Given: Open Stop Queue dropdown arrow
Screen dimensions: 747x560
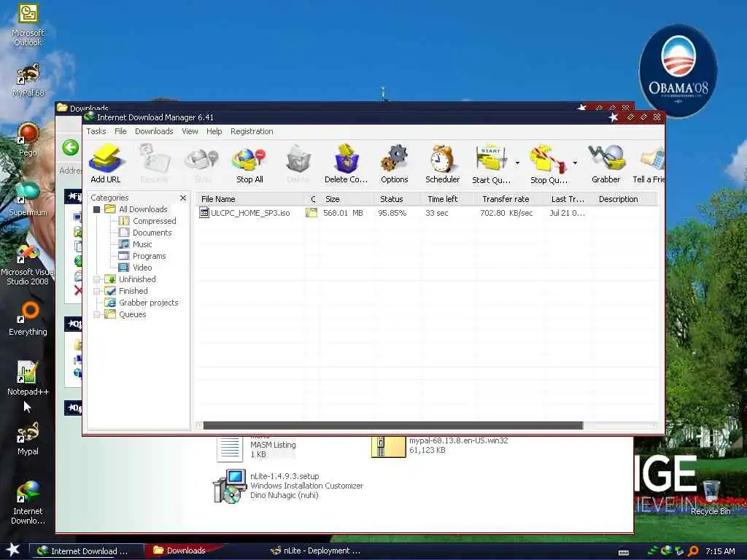Looking at the screenshot, I should click(575, 163).
